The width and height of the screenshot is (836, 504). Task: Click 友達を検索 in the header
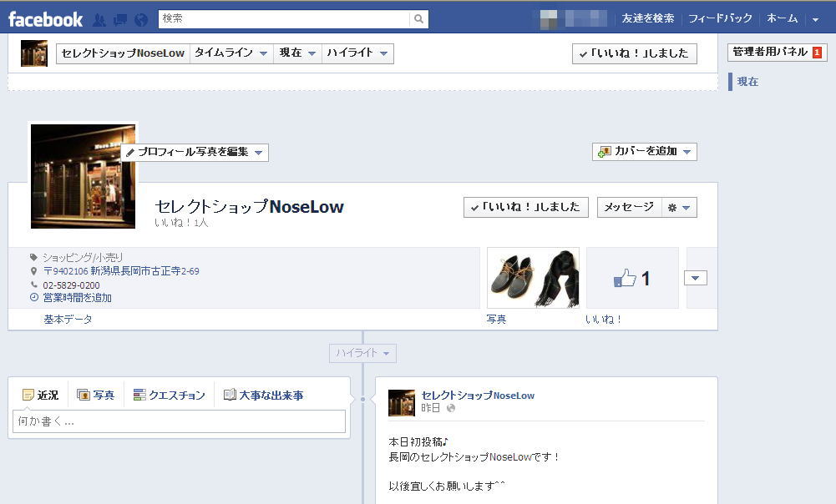click(x=648, y=18)
